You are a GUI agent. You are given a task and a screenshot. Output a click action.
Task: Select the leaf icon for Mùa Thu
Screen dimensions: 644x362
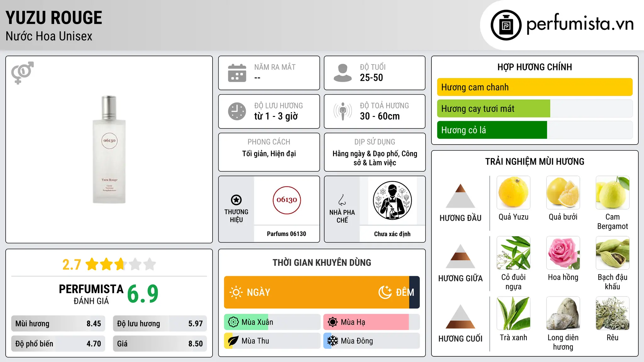(x=233, y=341)
